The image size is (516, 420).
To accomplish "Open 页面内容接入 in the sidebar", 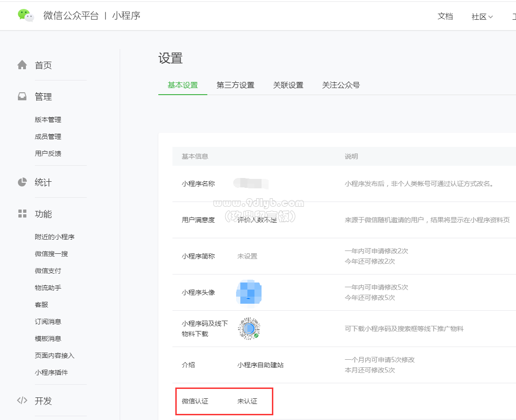I will (x=55, y=355).
